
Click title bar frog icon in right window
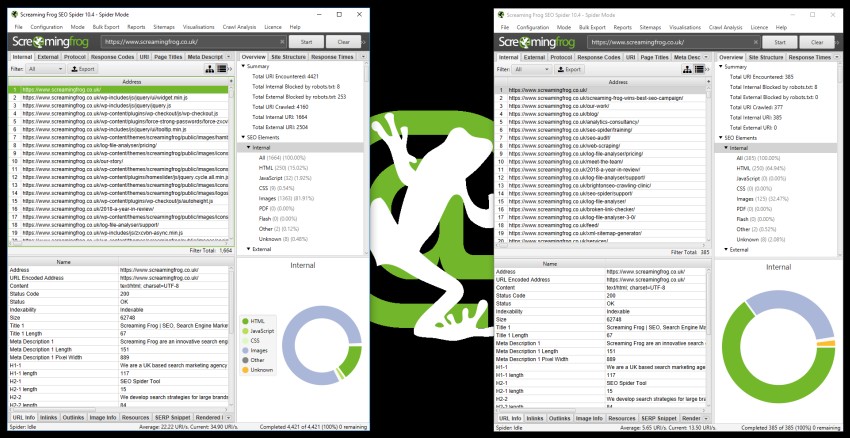[x=500, y=15]
